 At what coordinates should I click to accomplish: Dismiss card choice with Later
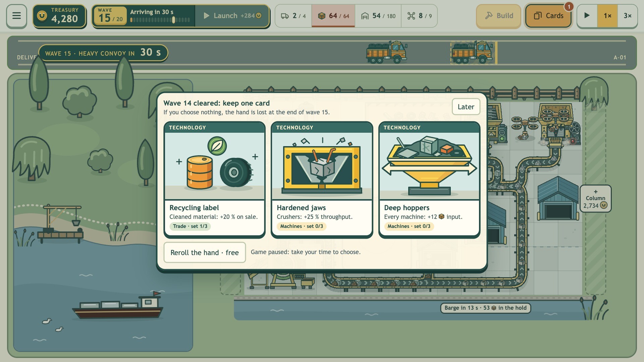[x=466, y=107]
